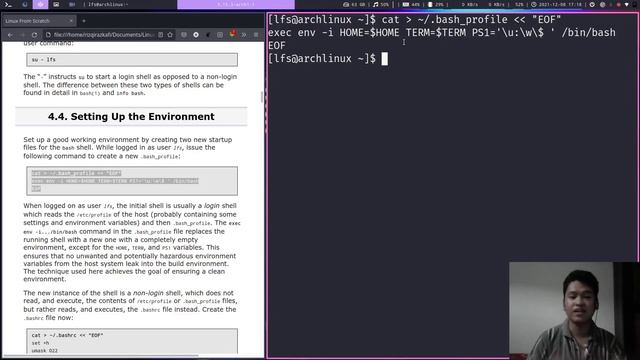The height and width of the screenshot is (360, 640).
Task: Expand the toolbar overflow chevron
Action: 244,35
